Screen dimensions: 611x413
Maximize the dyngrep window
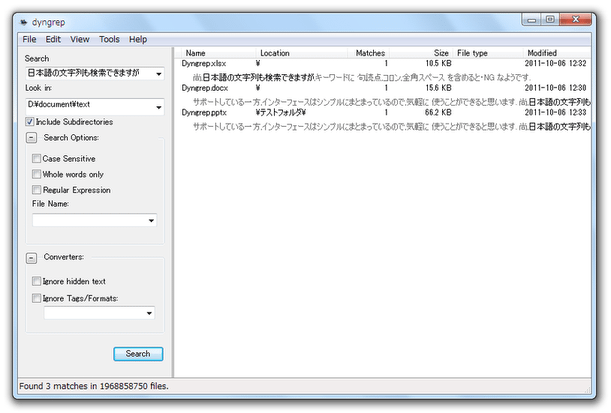[550, 19]
